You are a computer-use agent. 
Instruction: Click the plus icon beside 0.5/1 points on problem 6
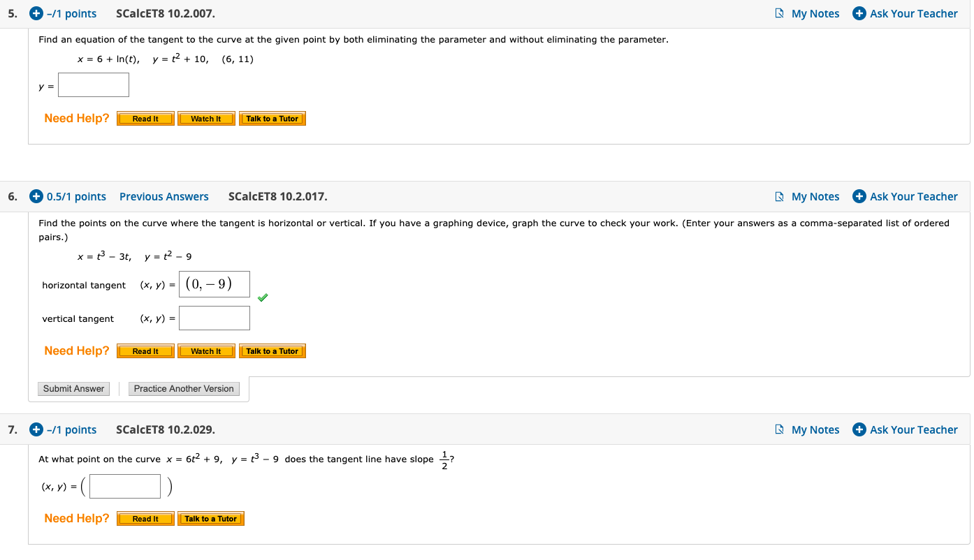pos(36,196)
